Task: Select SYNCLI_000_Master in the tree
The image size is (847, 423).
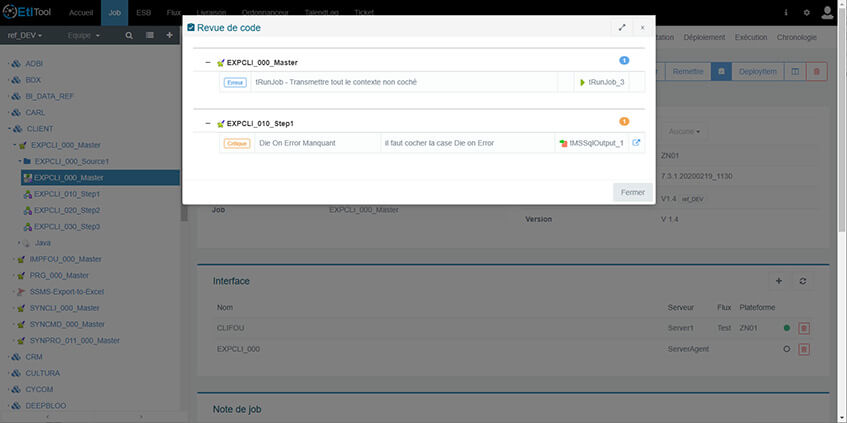Action: pos(64,308)
